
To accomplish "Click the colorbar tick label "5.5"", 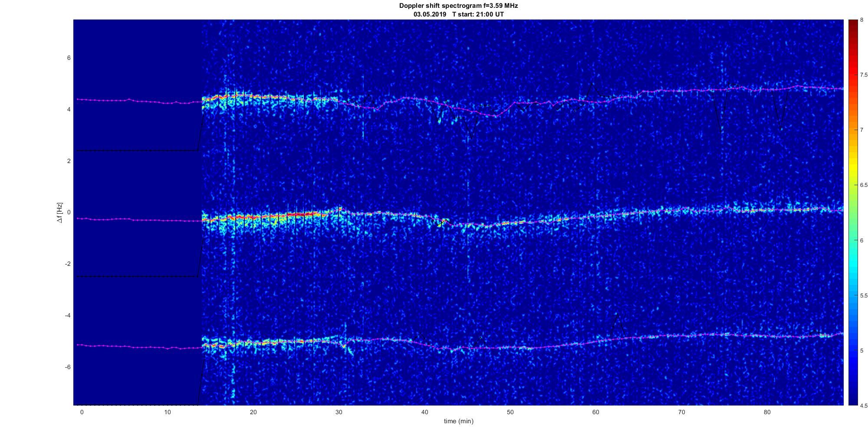I will [x=864, y=295].
